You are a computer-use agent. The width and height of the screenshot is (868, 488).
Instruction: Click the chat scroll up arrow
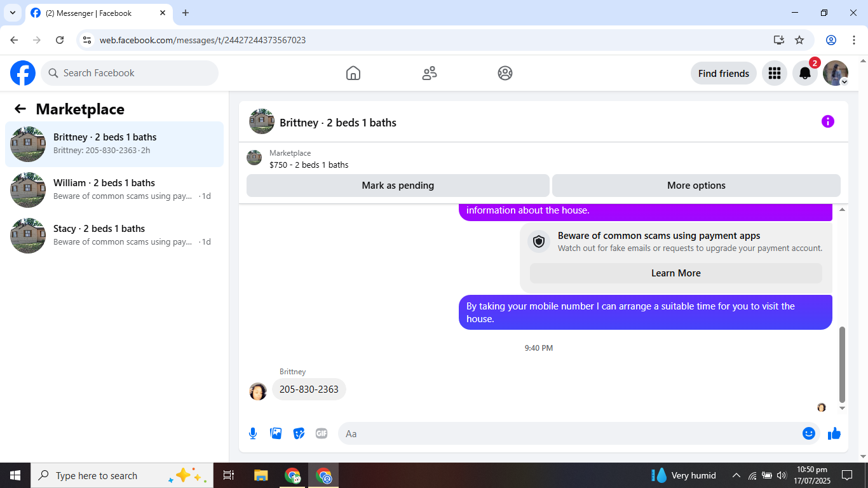click(843, 209)
